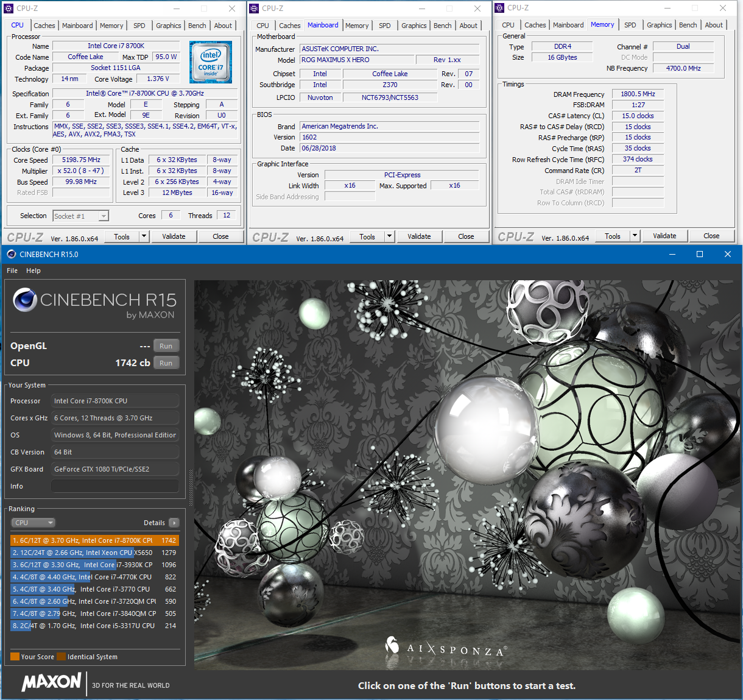743x700 pixels.
Task: Select ranking row 1 i7-8700K score 1742
Action: [94, 540]
